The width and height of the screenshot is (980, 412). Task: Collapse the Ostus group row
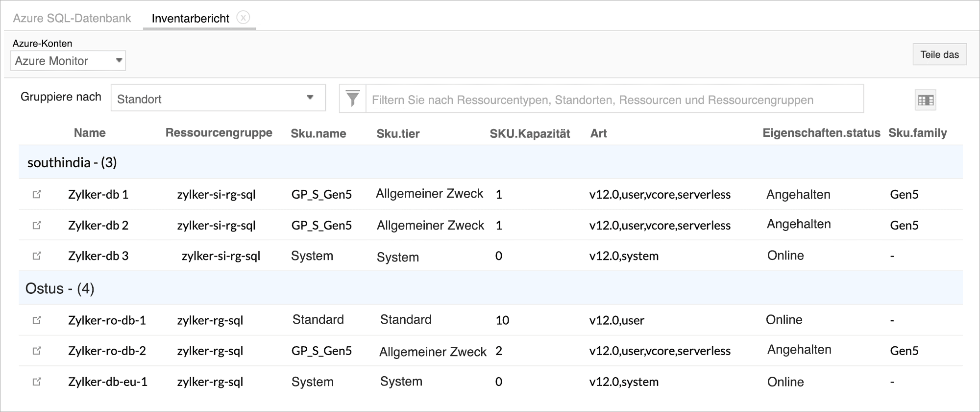click(60, 288)
